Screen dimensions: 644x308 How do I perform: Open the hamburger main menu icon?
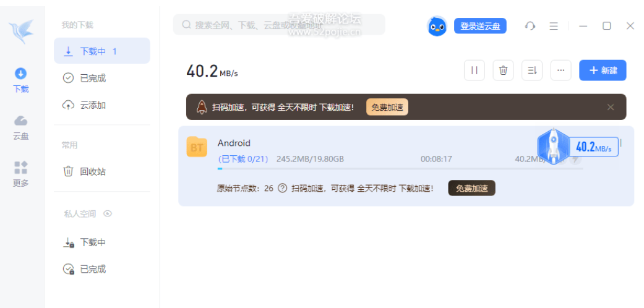pyautogui.click(x=554, y=26)
